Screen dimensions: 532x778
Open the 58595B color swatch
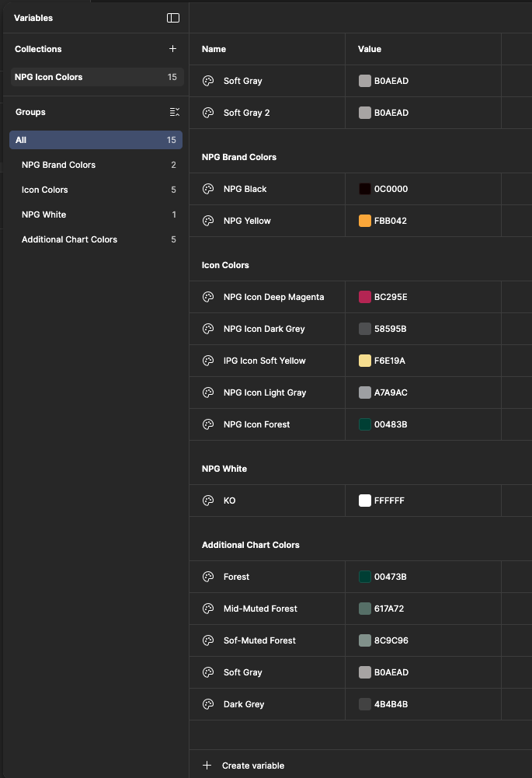365,329
